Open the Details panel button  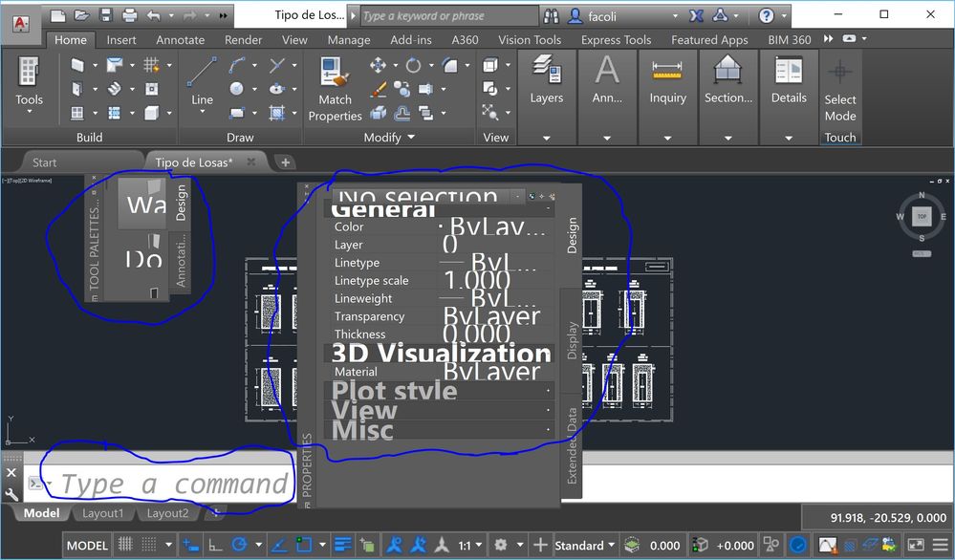(789, 80)
